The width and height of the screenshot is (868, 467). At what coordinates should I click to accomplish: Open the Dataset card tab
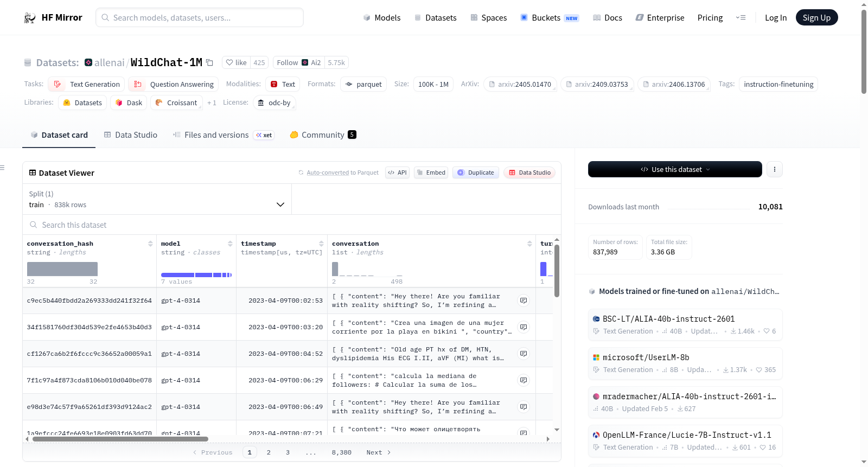pyautogui.click(x=59, y=135)
